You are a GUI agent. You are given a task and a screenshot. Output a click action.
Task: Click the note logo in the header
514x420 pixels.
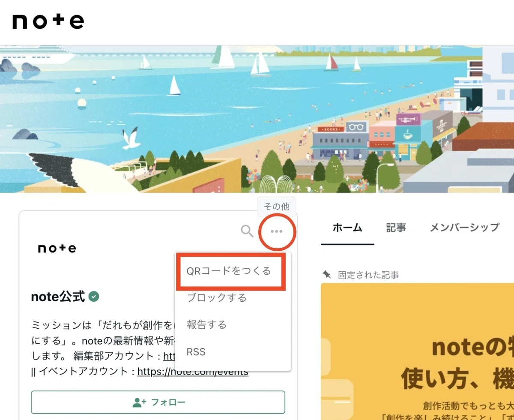pos(48,22)
